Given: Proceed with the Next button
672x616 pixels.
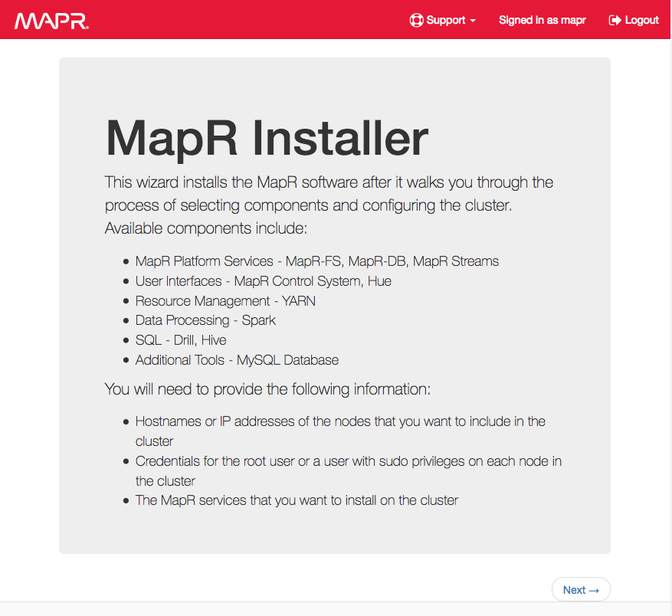Looking at the screenshot, I should [581, 589].
